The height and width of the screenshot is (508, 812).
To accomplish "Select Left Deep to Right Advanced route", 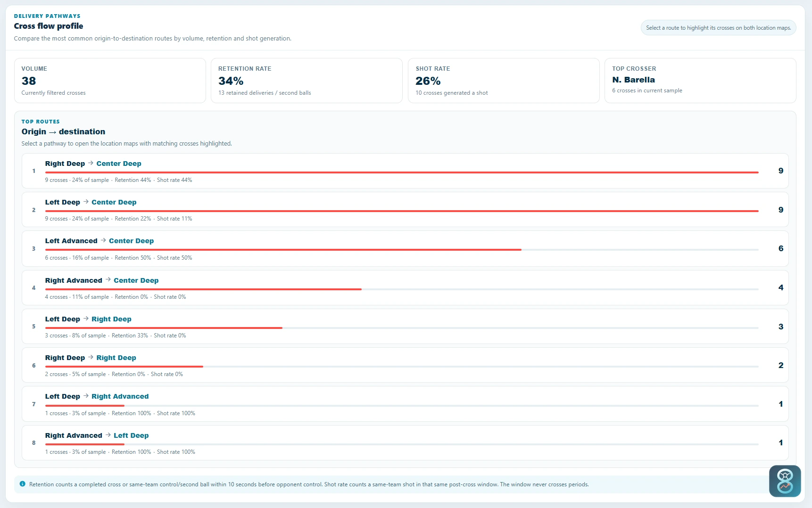I will [x=405, y=404].
